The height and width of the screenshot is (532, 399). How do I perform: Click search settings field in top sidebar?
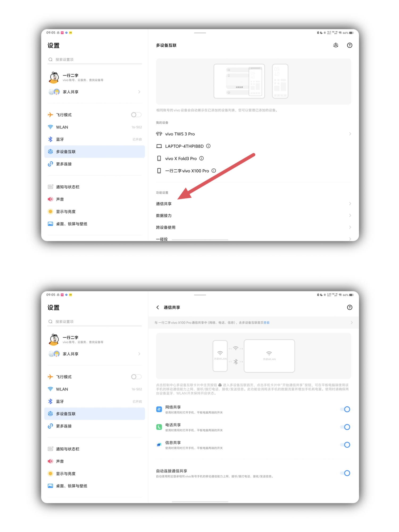click(94, 60)
